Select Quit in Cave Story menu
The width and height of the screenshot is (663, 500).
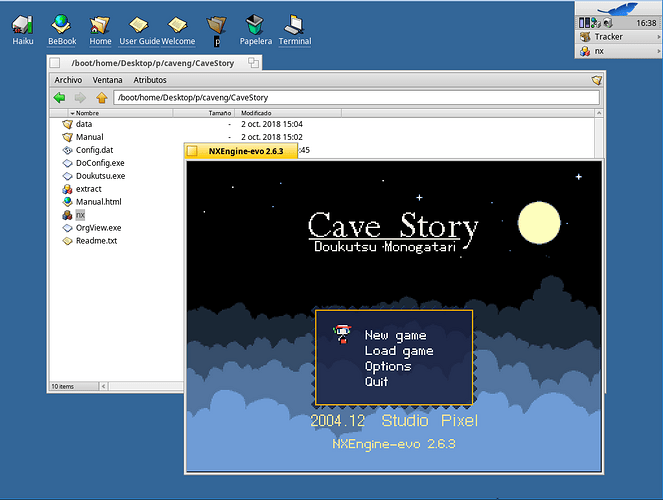(x=376, y=381)
